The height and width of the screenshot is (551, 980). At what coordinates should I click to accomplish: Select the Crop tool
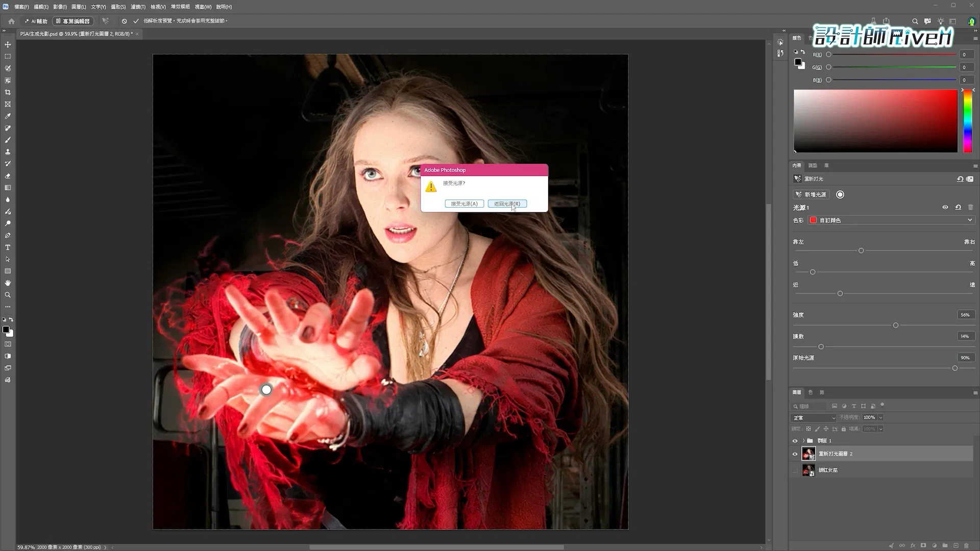8,92
